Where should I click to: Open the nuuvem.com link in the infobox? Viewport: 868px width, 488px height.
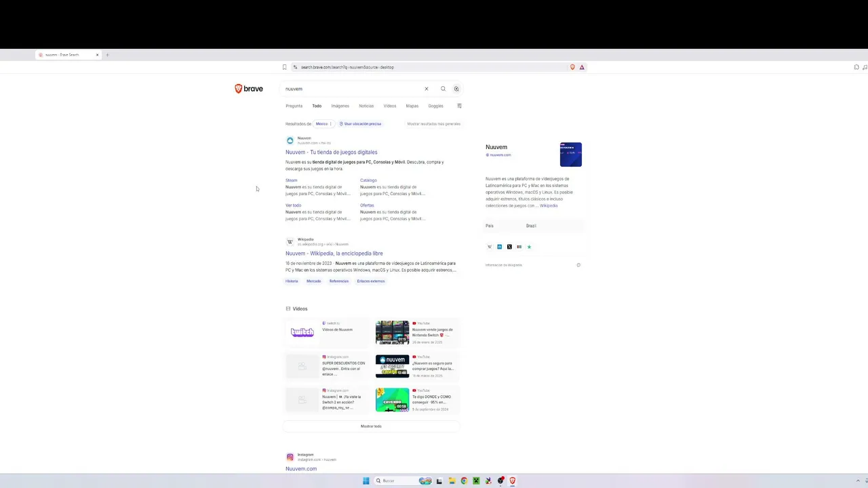pos(500,155)
